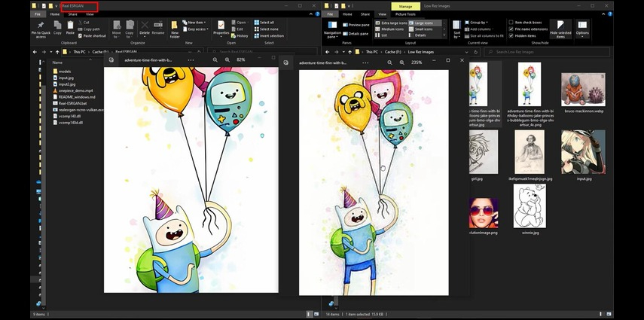Zoom in within the 235% photo viewer
The height and width of the screenshot is (320, 644).
tap(401, 62)
